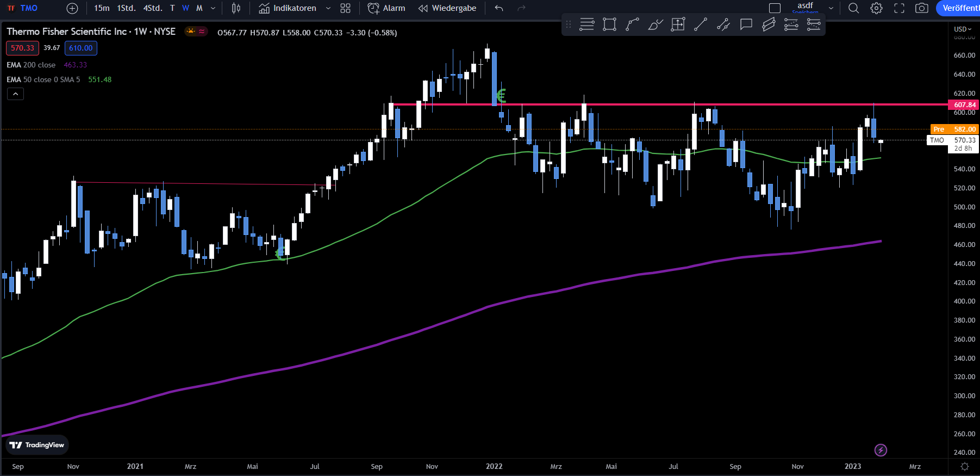
Task: Switch to the 4Std. timeframe
Action: click(153, 8)
